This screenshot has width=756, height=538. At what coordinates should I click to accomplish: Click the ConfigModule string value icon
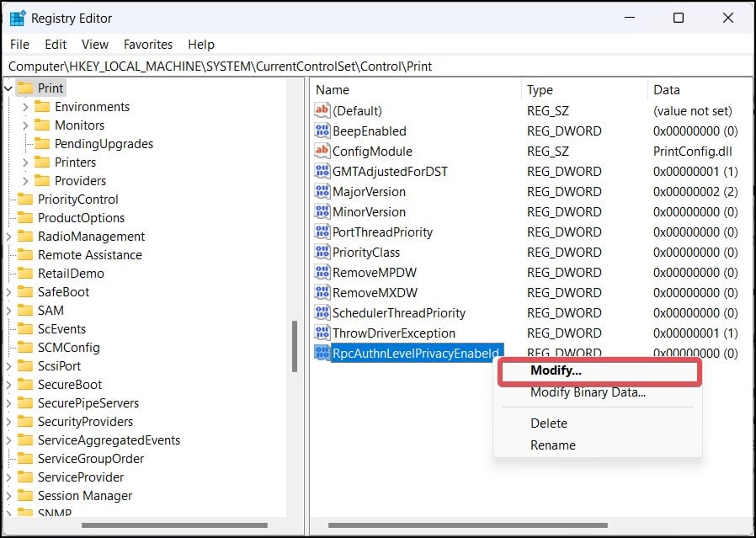pos(322,151)
